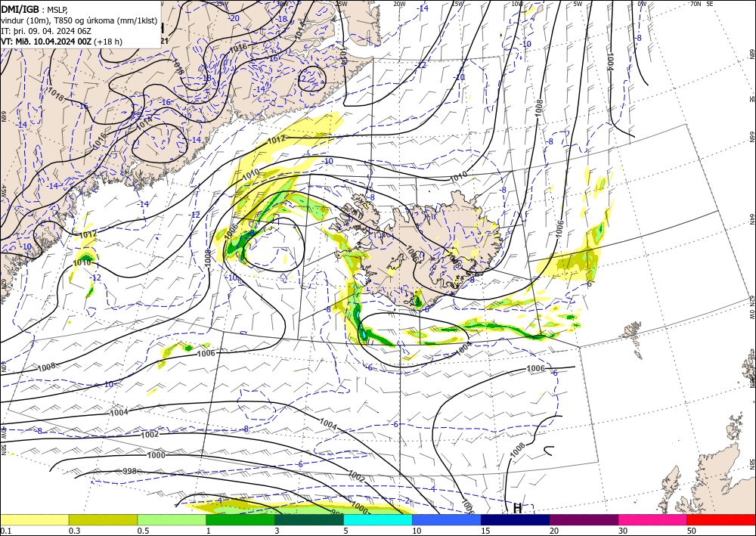The width and height of the screenshot is (756, 536).
Task: Click the '5W' longitude label at top
Action: 578,3
